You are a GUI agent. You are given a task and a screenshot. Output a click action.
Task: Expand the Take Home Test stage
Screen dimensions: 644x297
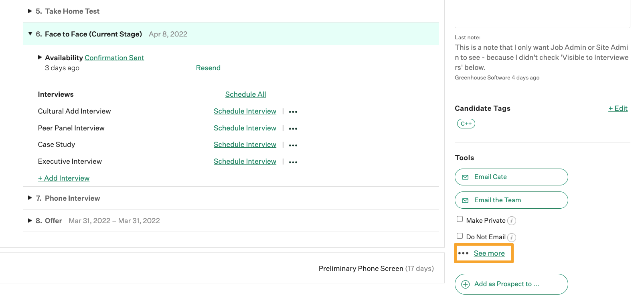30,11
